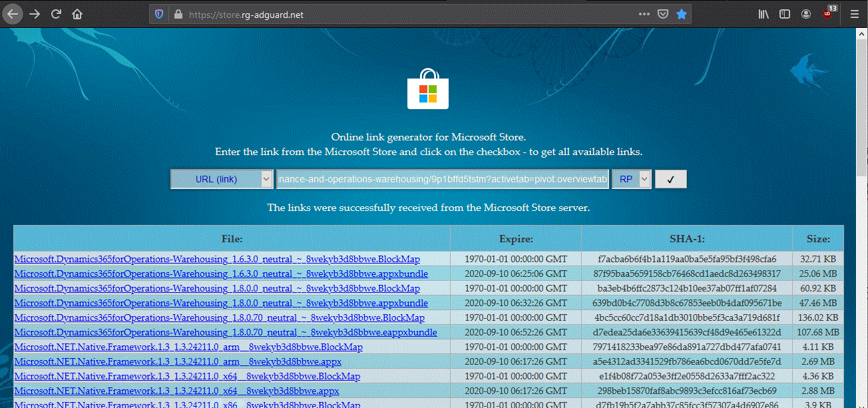
Task: Download NET.Native.Framework arm BlockMap
Action: tap(188, 347)
